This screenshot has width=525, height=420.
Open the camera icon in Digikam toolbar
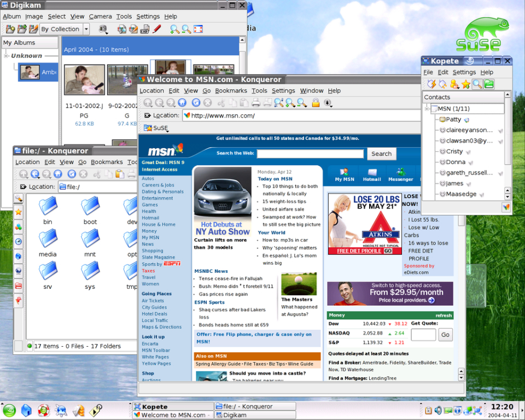point(103,29)
